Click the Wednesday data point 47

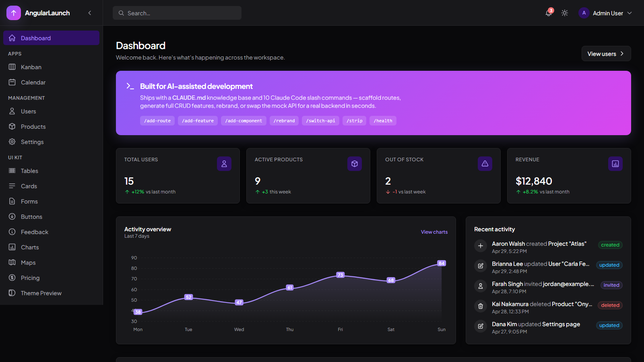click(239, 302)
